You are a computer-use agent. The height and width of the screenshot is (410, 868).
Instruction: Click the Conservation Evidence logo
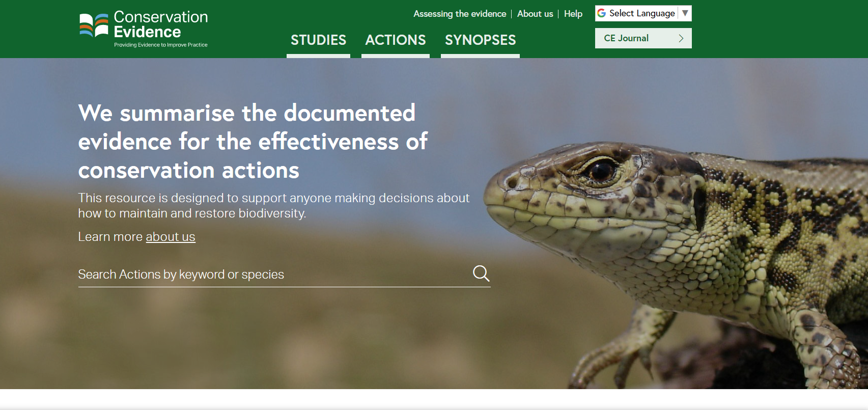tap(144, 29)
